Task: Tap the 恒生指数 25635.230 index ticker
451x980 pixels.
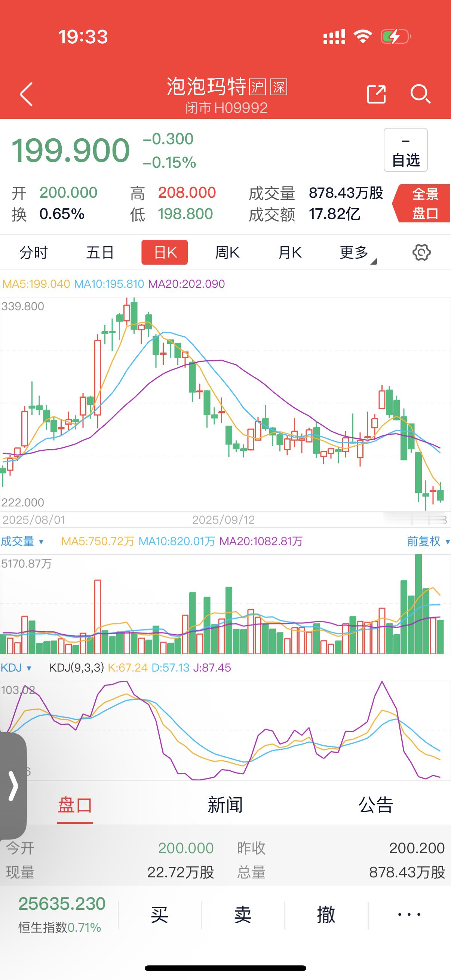Action: coord(62,915)
